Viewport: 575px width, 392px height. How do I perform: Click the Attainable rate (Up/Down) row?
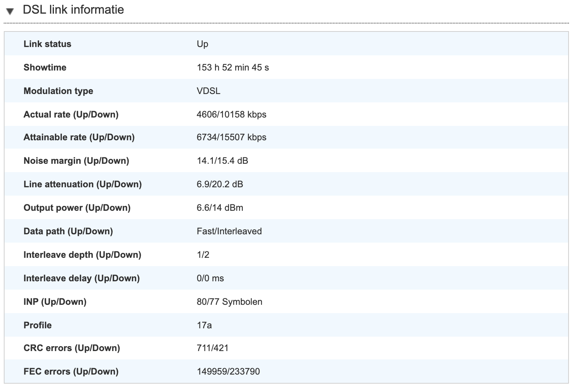(152, 138)
